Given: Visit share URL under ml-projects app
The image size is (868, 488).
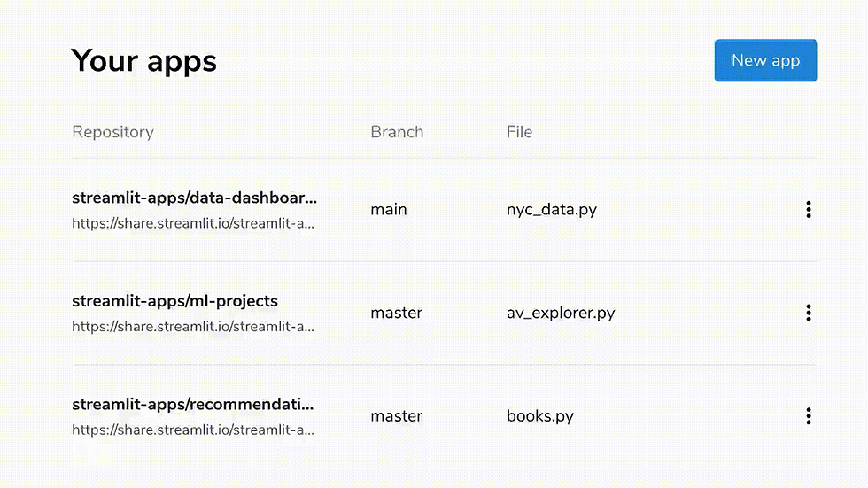Looking at the screenshot, I should pos(193,327).
